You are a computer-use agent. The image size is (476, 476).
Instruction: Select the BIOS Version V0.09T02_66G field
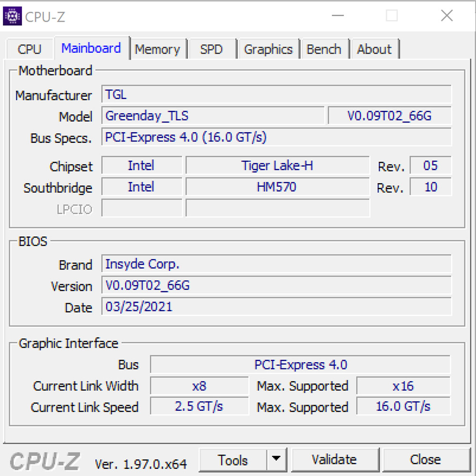pyautogui.click(x=277, y=285)
